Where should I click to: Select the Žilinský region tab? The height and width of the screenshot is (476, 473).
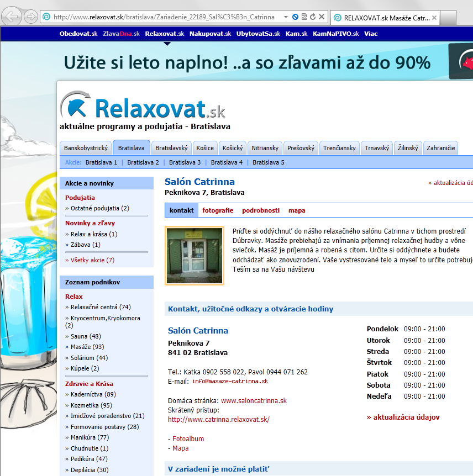[x=408, y=148]
